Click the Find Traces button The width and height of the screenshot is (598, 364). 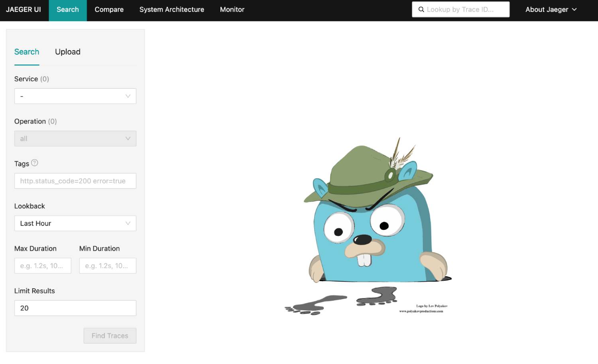pos(110,336)
